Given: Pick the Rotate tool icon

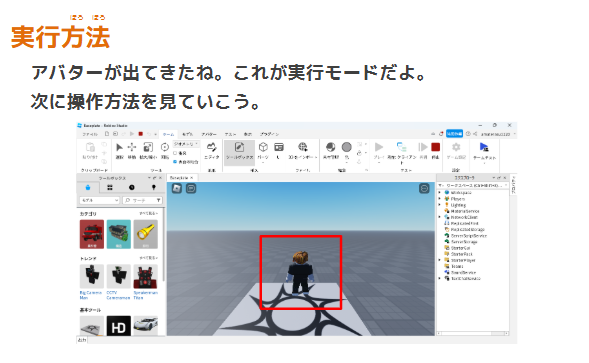Looking at the screenshot, I should [x=165, y=147].
